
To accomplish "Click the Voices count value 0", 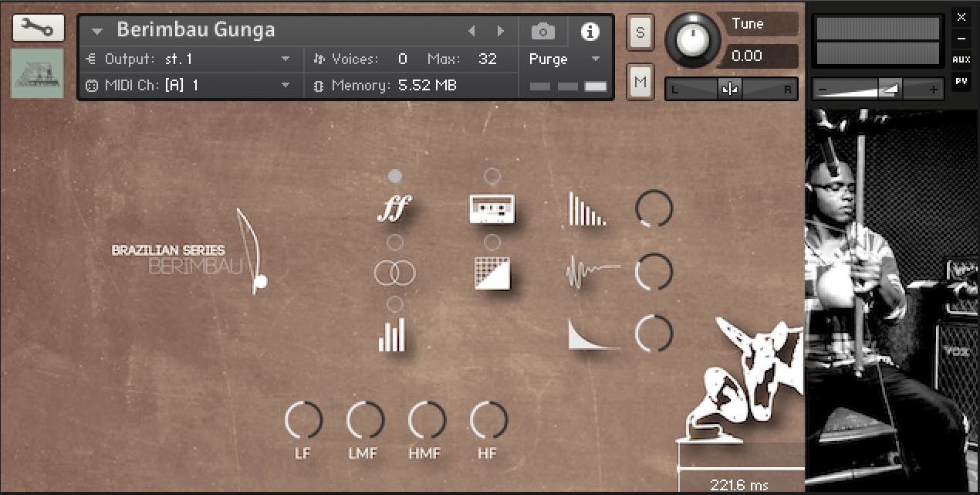I will (x=403, y=59).
